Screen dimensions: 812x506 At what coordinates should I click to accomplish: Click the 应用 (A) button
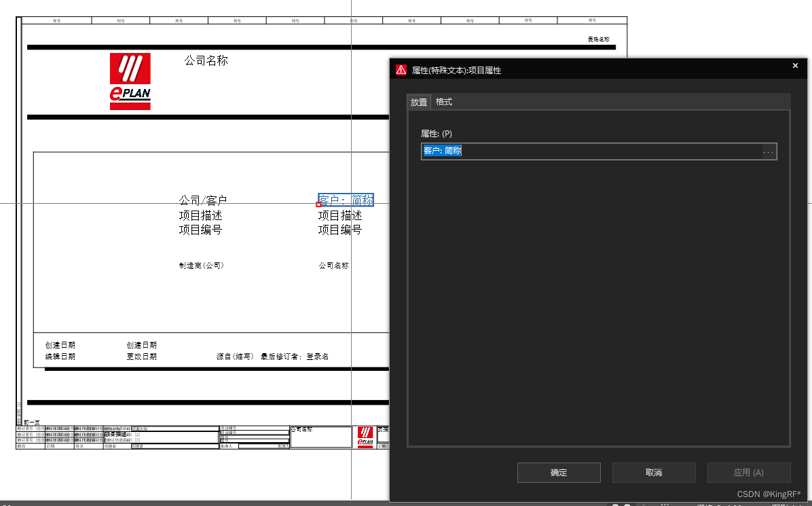(749, 473)
